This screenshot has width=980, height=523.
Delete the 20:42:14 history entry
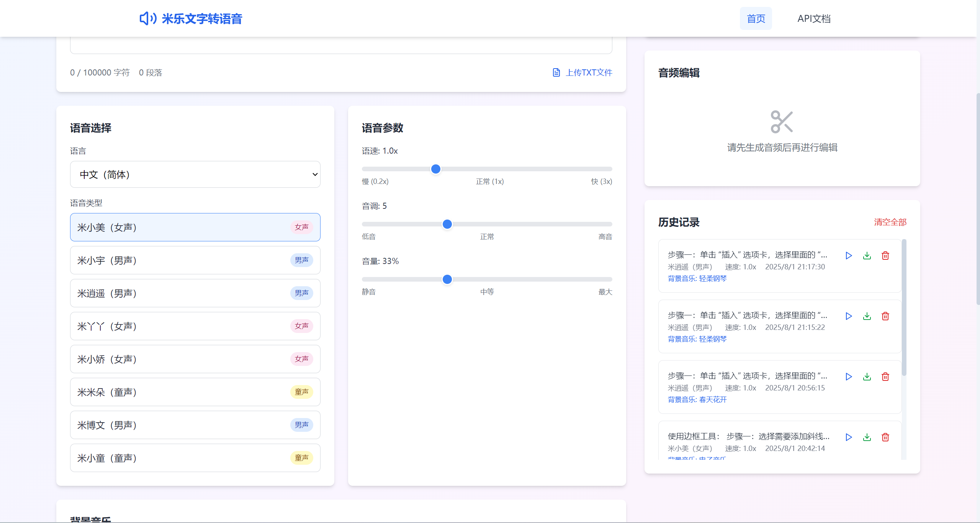pos(885,437)
